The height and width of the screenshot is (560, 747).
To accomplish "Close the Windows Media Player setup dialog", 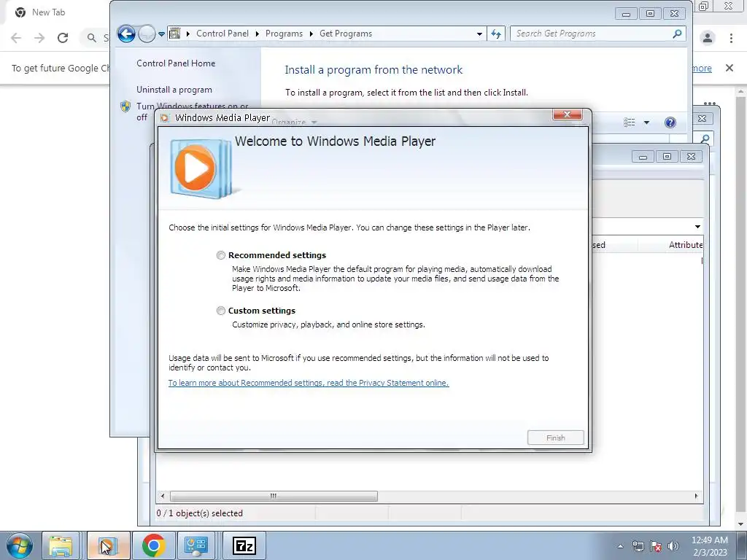I will coord(567,114).
